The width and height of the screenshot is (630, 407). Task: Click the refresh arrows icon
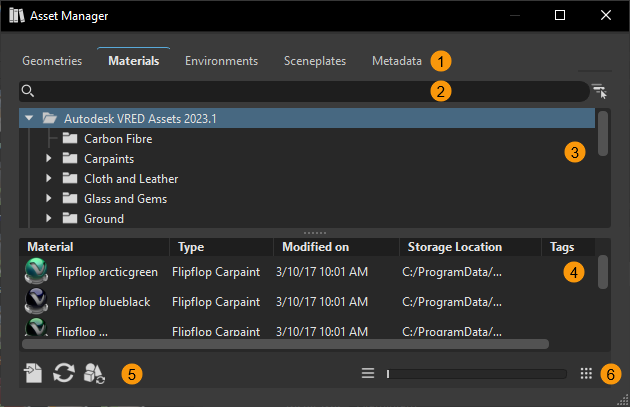point(64,373)
